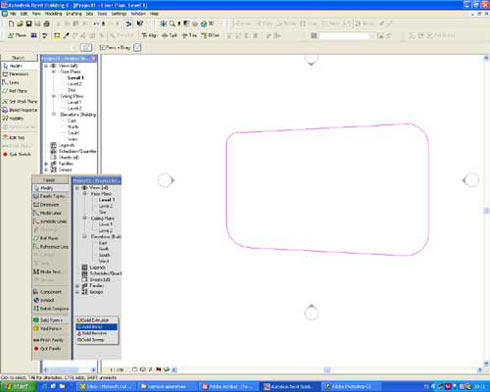Click the Print icon in the toolbar
Image resolution: width=490 pixels, height=392 pixels.
(47, 24)
